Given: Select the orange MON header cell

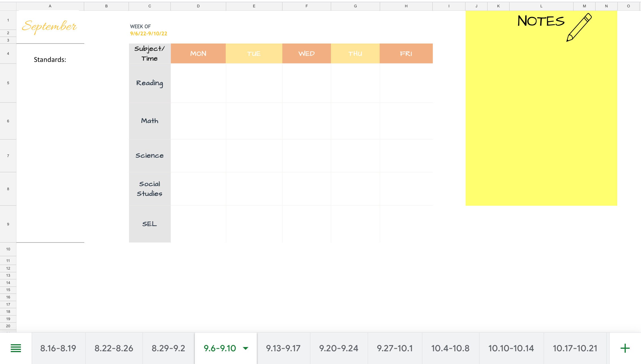Looking at the screenshot, I should (198, 53).
